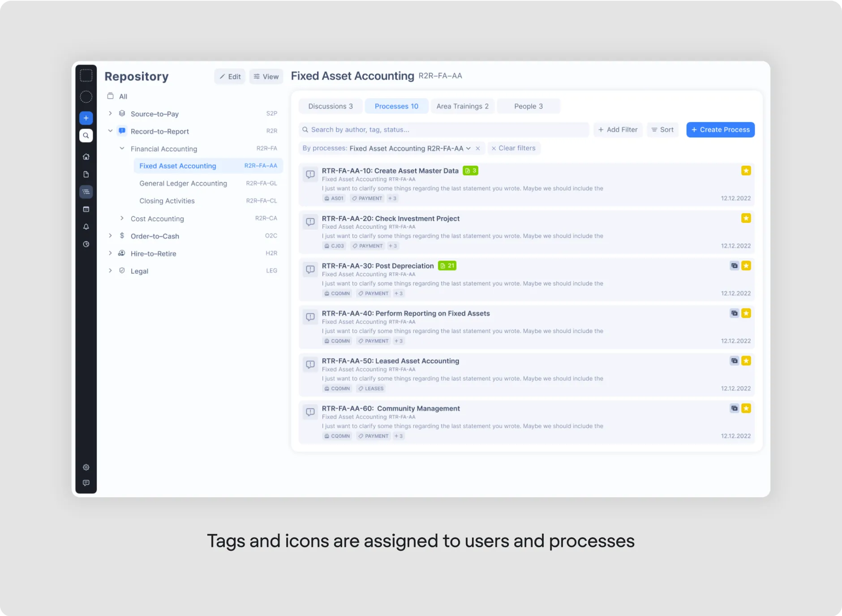
Task: Toggle the copies indicator on RTR-FA-AA-30 Post Depreciation
Action: pos(735,265)
